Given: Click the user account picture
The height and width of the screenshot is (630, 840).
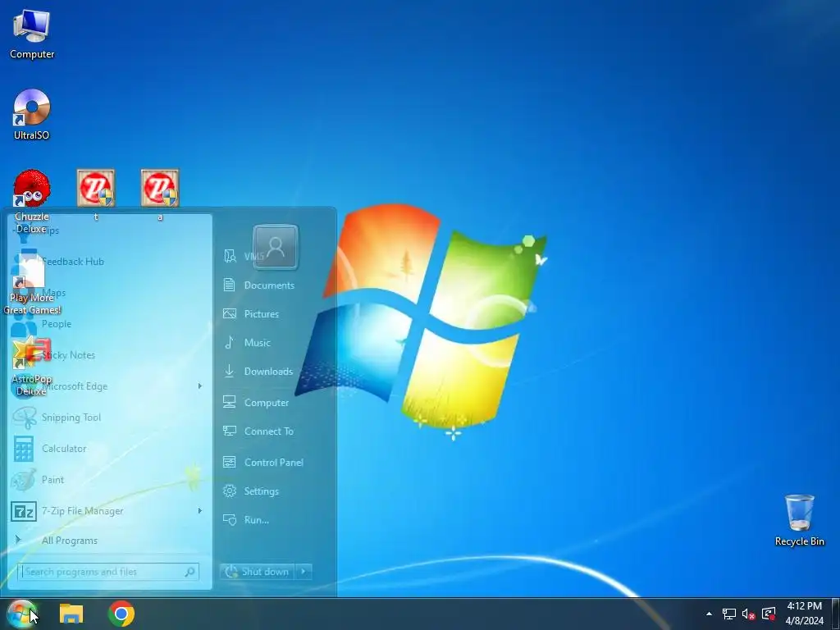Looking at the screenshot, I should tap(276, 246).
